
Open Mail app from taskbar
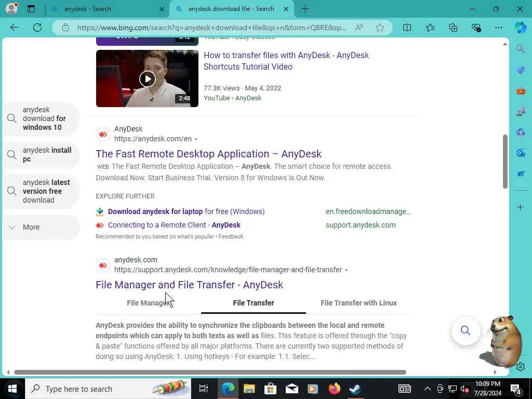(x=292, y=389)
